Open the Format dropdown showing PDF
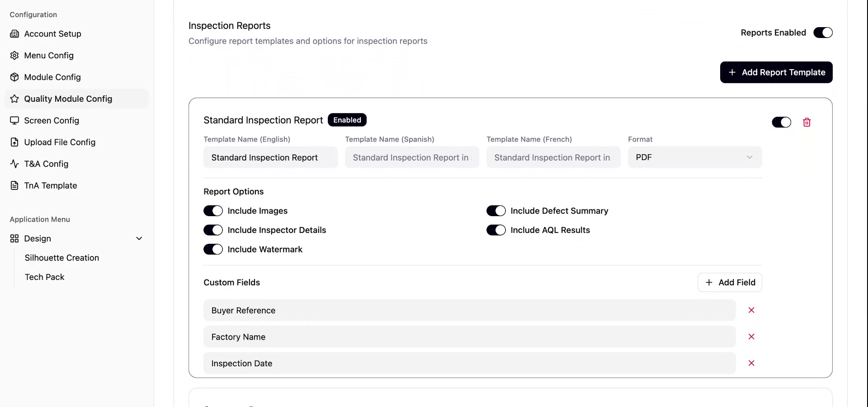 point(694,157)
